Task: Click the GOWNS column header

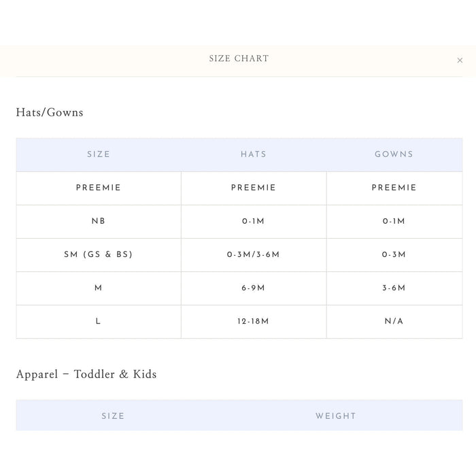Action: pos(394,154)
